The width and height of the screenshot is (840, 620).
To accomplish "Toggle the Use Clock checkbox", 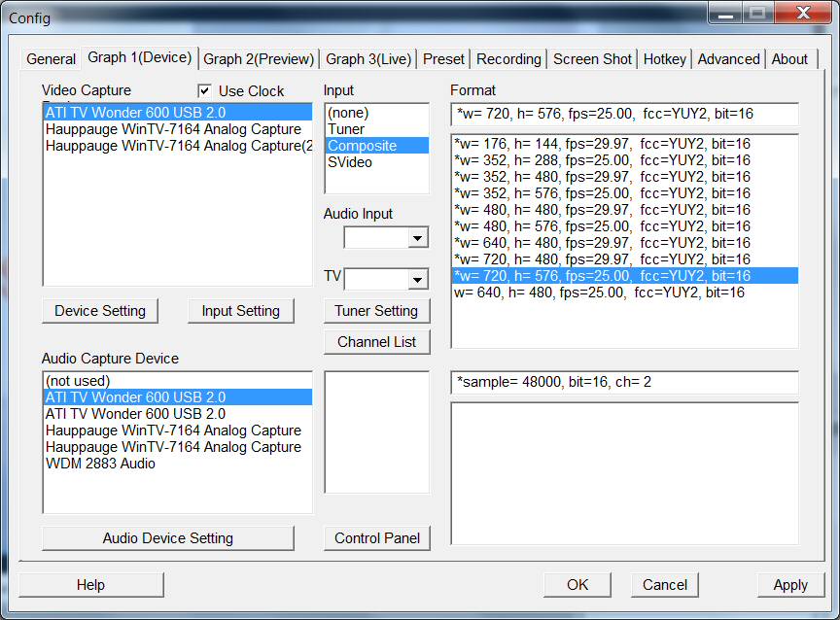I will [x=204, y=91].
